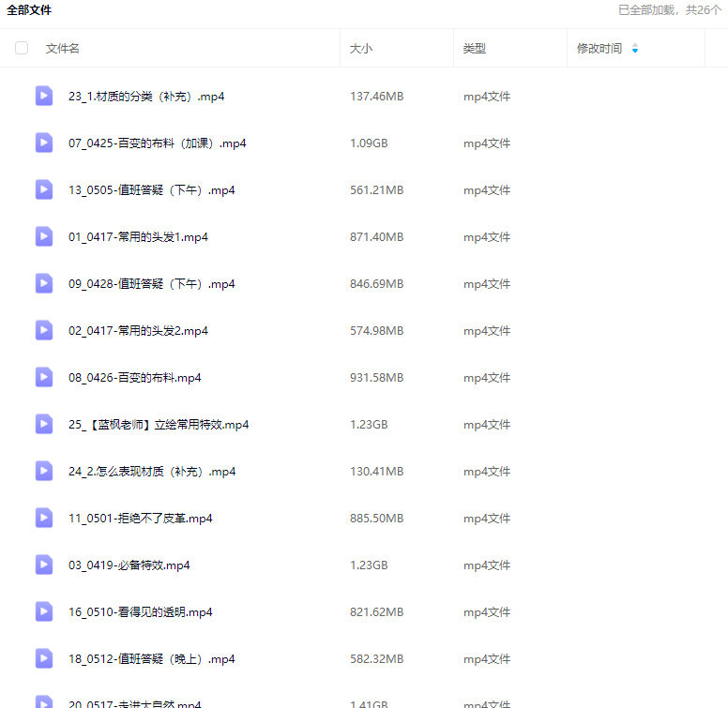Click video icon beside 02_0417-常用的头发2.mp4
Viewport: 728px width, 708px height.
(44, 330)
